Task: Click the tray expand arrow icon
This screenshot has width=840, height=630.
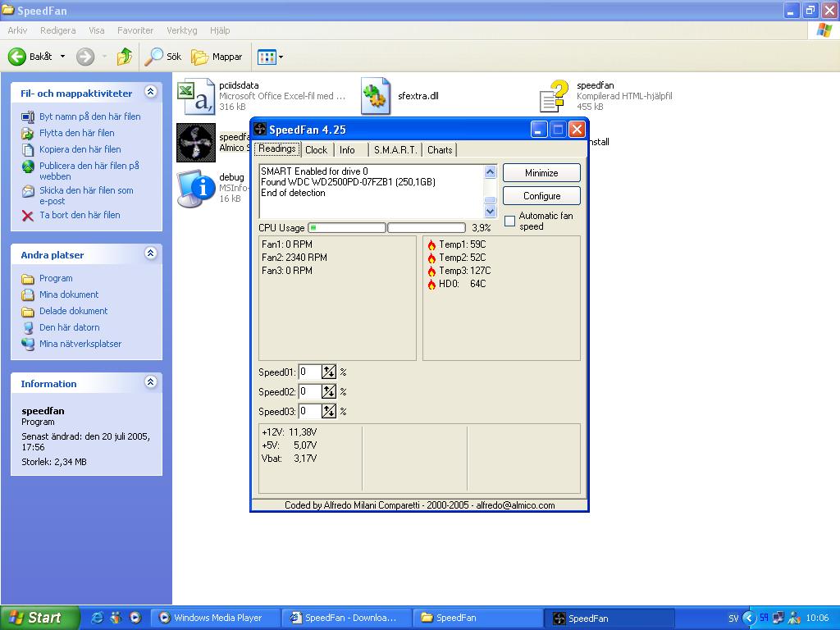Action: [749, 618]
